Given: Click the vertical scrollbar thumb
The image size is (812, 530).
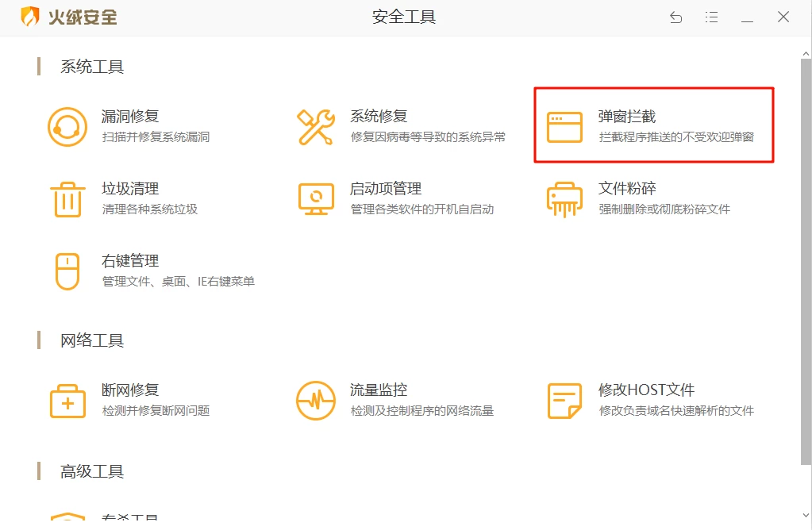Looking at the screenshot, I should [x=806, y=262].
